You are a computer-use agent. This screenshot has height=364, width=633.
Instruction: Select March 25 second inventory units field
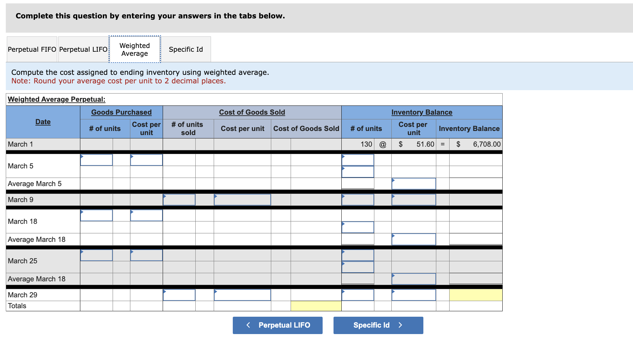[358, 267]
